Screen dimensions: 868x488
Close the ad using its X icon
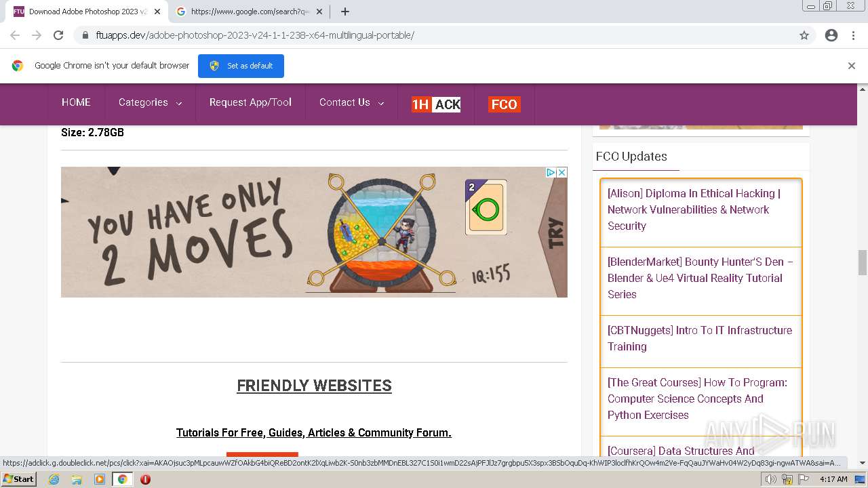561,173
